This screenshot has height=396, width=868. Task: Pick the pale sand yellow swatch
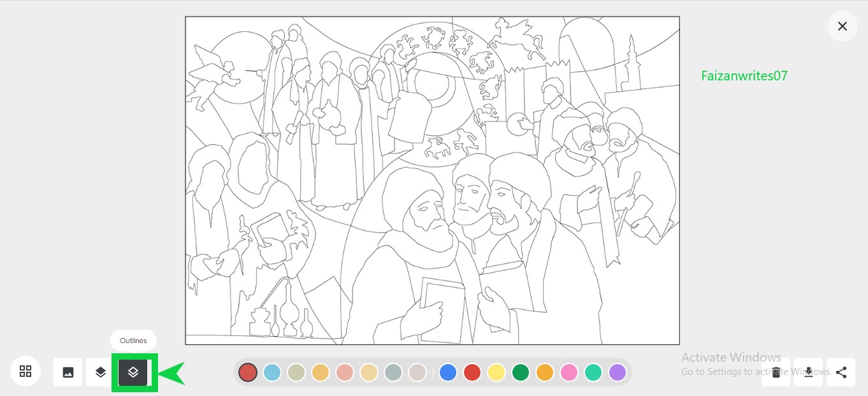tap(369, 372)
